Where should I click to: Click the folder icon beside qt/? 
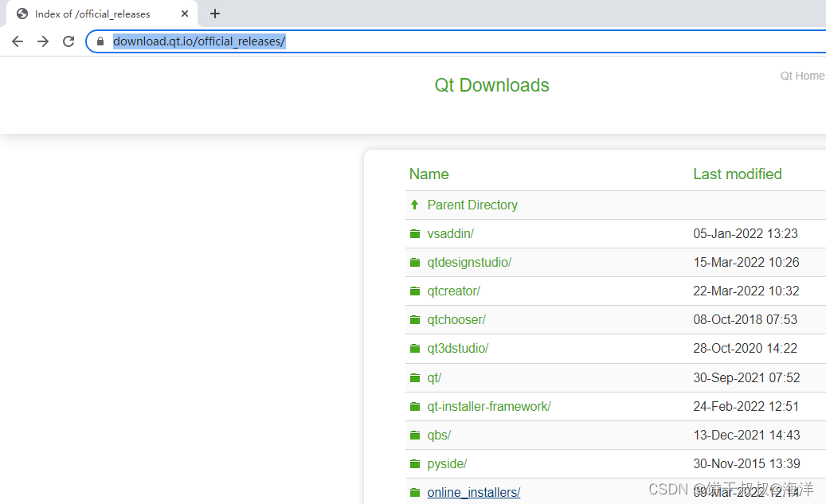point(414,377)
